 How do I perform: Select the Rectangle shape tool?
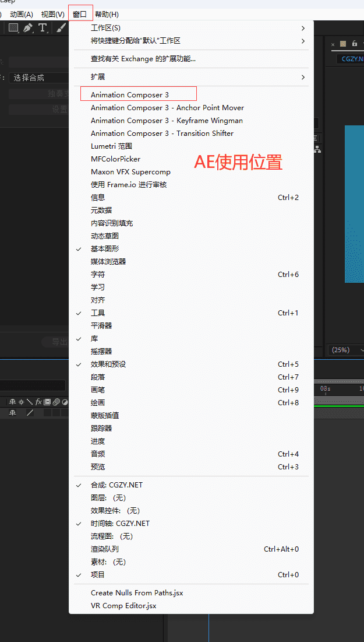point(13,27)
